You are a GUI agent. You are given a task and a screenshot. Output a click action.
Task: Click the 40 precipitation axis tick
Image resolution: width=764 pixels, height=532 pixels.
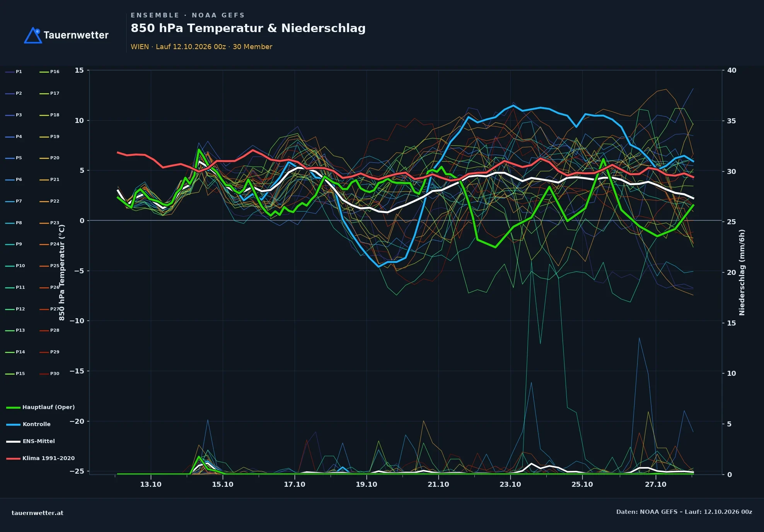732,70
